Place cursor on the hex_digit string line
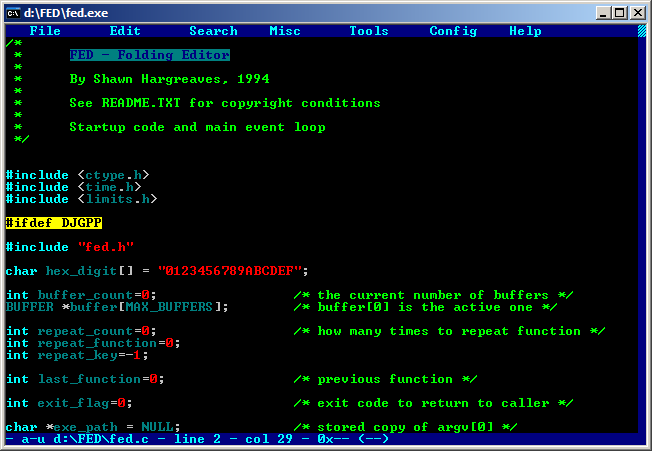The width and height of the screenshot is (652, 451). click(x=157, y=271)
